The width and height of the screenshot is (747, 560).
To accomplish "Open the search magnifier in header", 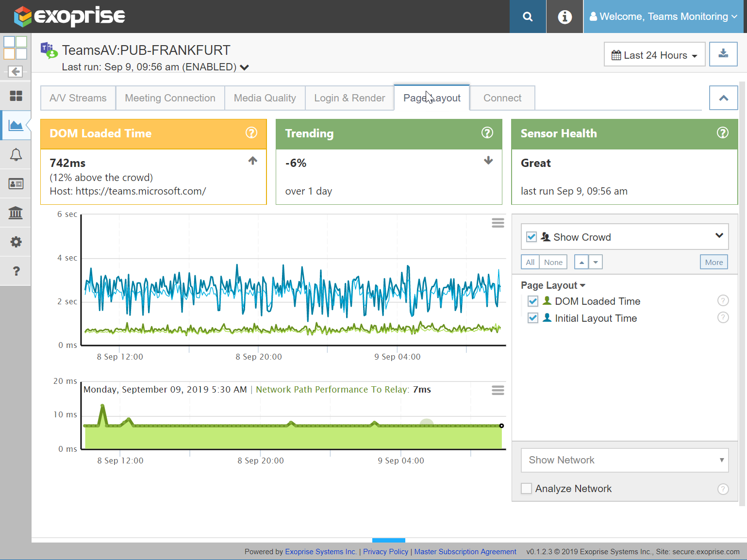I will 528,16.
